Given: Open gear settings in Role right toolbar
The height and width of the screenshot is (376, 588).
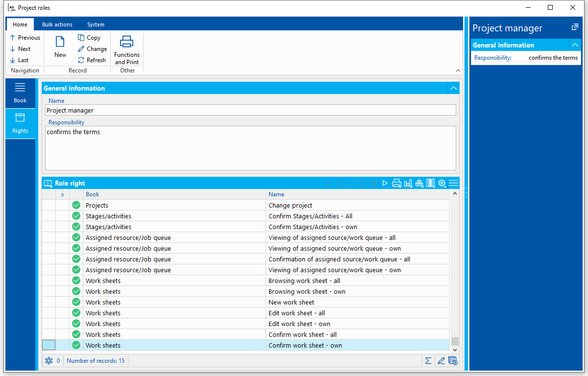Looking at the screenshot, I should point(442,183).
